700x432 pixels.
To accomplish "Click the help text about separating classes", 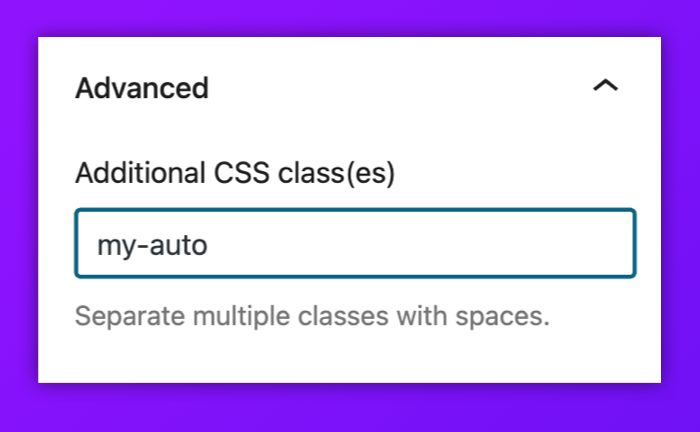I will (x=312, y=317).
